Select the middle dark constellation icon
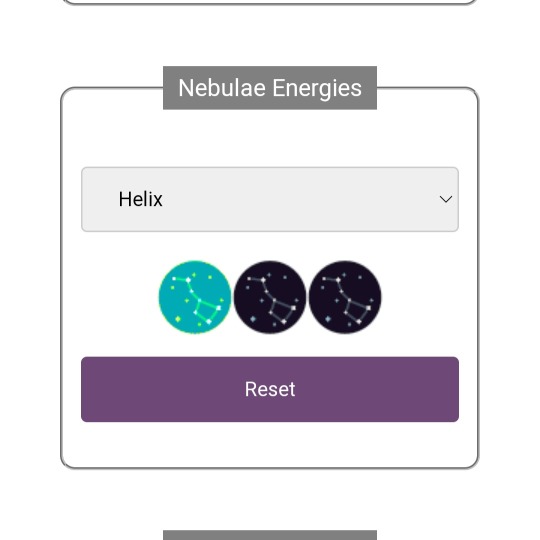This screenshot has height=540, width=540. (270, 297)
